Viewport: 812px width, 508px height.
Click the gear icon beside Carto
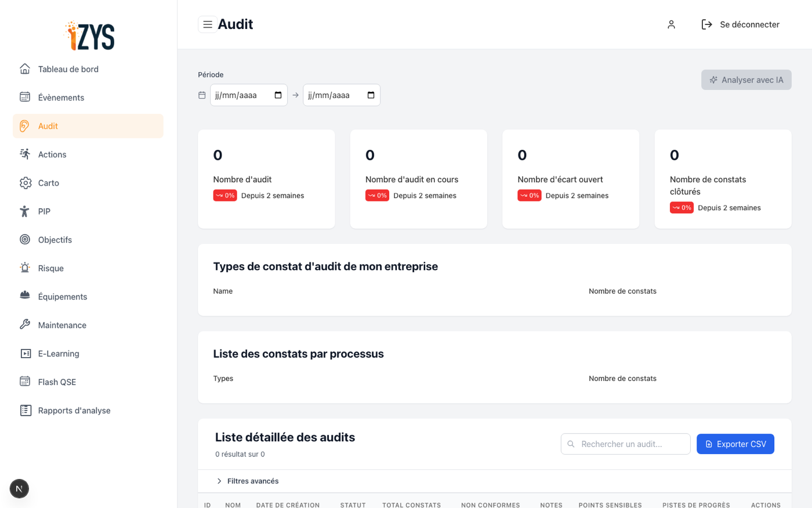click(25, 183)
